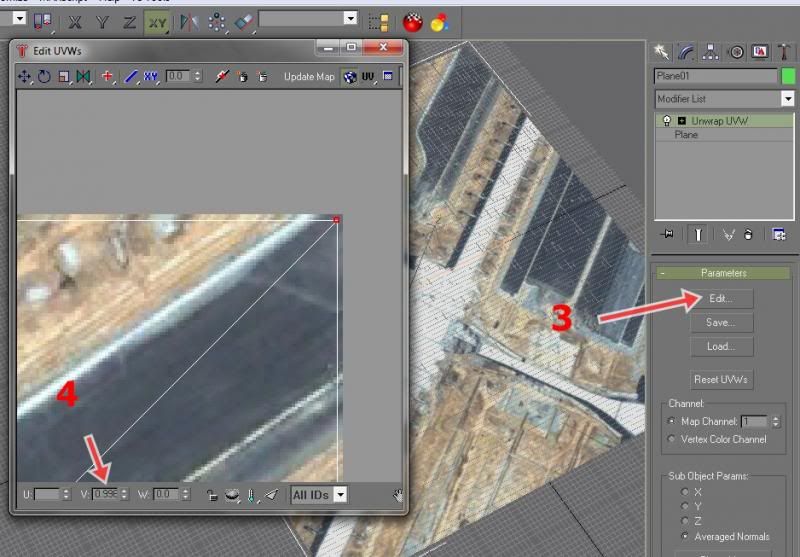Open the Display panel tab

click(760, 52)
